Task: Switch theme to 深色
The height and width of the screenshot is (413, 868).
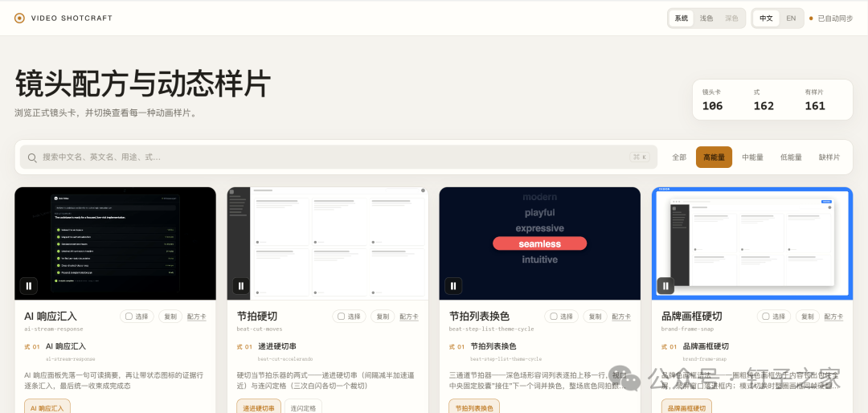Action: [x=731, y=18]
